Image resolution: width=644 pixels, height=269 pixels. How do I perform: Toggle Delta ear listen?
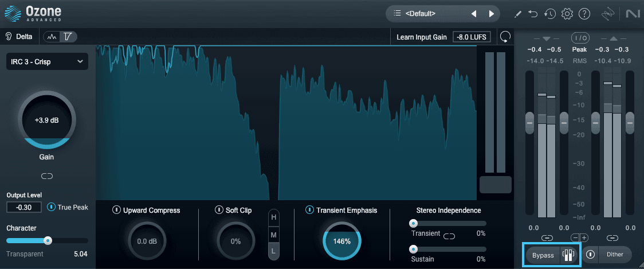19,37
